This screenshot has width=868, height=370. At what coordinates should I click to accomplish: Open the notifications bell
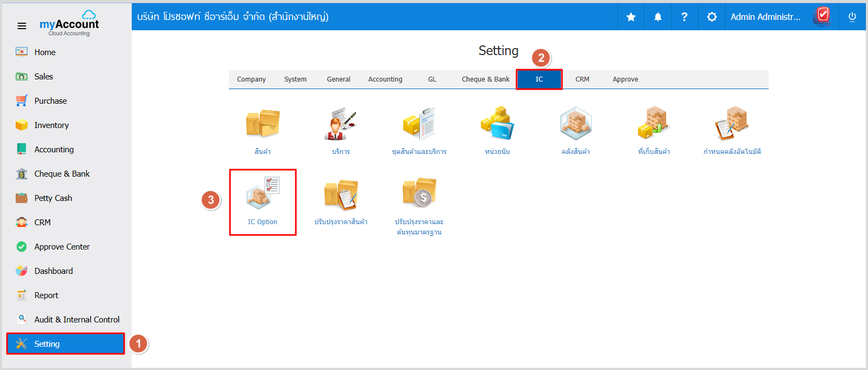pos(657,17)
